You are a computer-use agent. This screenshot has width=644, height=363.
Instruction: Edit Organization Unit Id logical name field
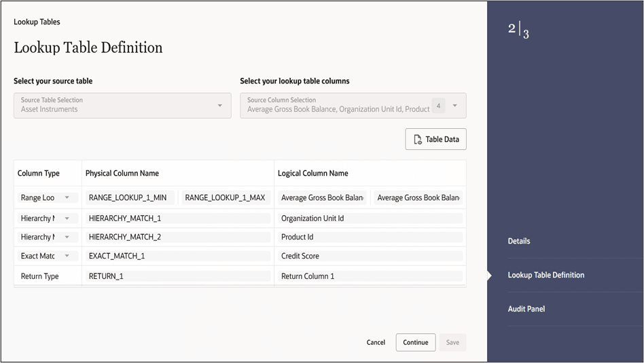370,218
